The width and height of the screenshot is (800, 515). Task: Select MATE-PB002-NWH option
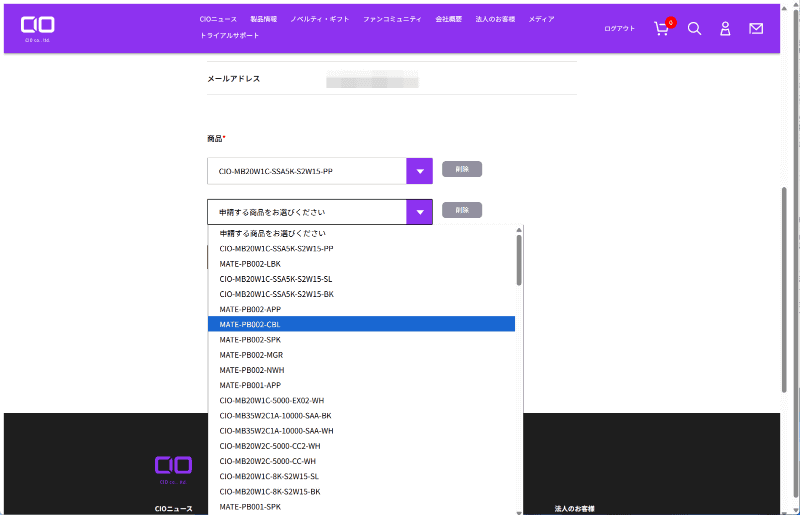click(361, 370)
